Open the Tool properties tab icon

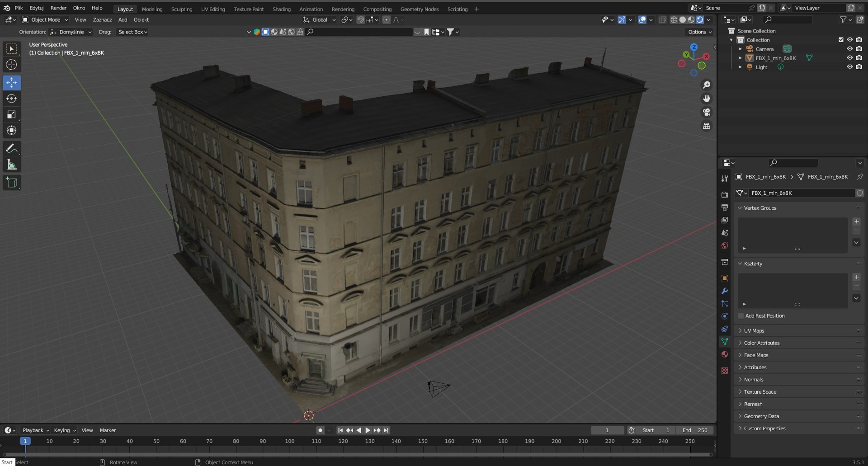(x=725, y=179)
